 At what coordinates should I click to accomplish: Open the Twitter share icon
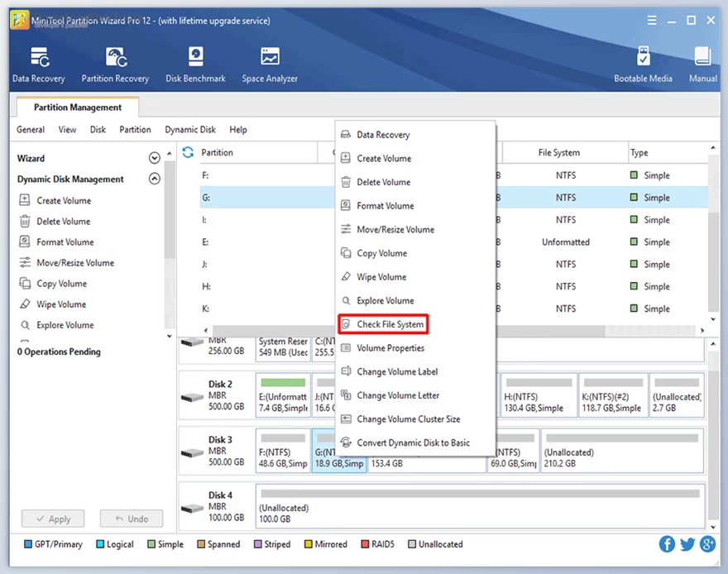(687, 544)
